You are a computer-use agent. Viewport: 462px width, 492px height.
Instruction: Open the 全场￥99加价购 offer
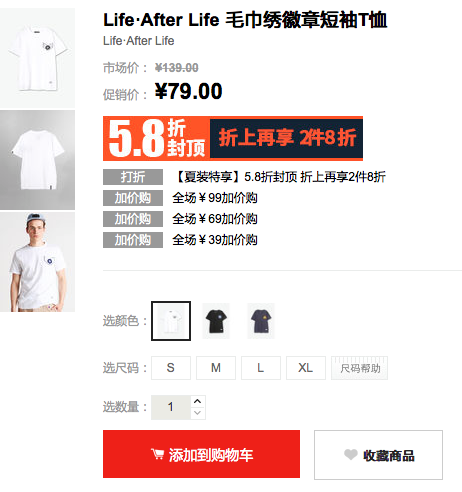215,198
